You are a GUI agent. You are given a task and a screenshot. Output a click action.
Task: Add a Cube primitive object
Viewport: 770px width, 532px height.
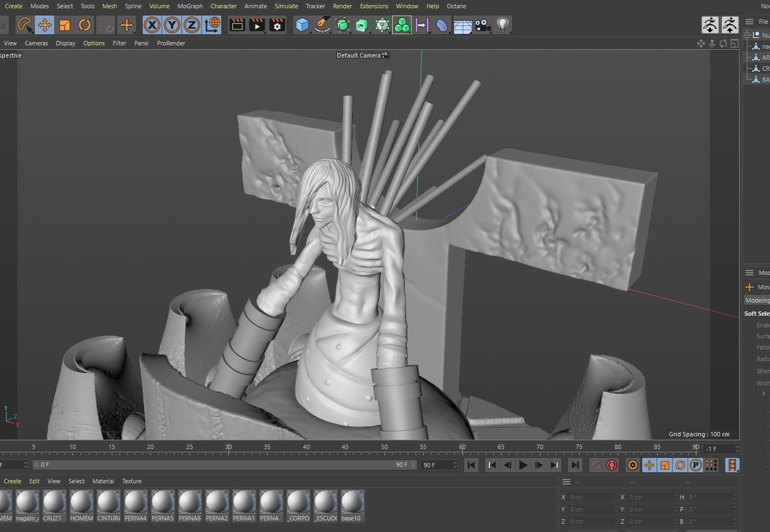pos(302,25)
